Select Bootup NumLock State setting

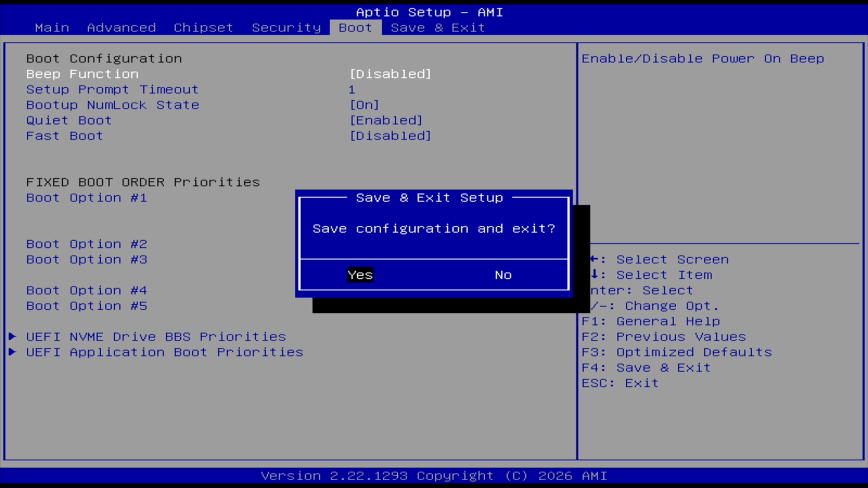(113, 105)
